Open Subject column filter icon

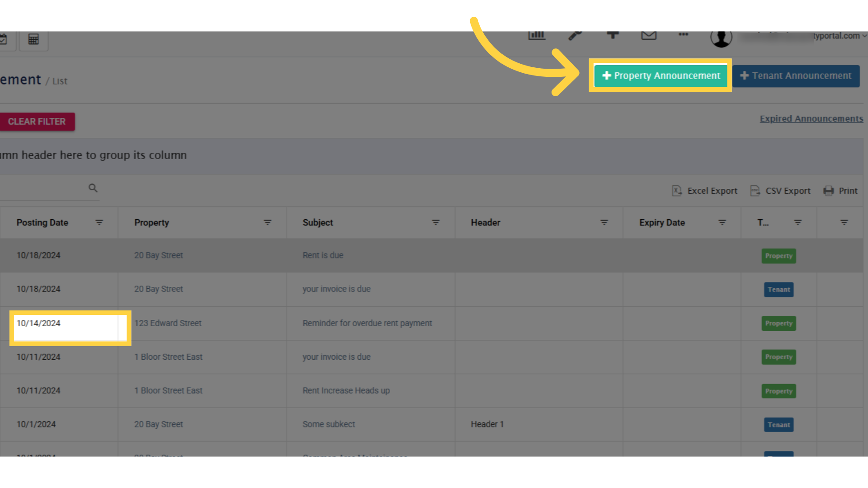coord(436,222)
